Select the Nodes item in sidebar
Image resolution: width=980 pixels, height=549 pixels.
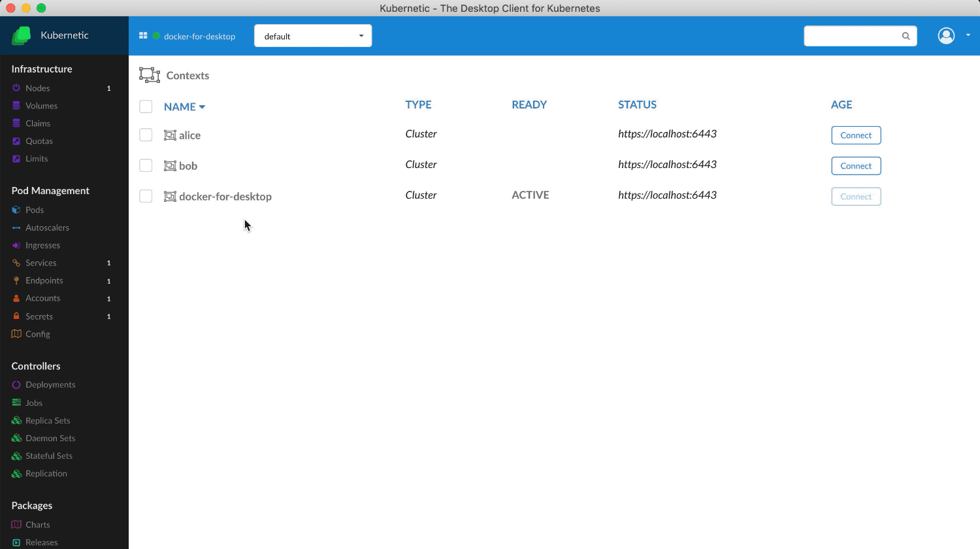(x=38, y=88)
